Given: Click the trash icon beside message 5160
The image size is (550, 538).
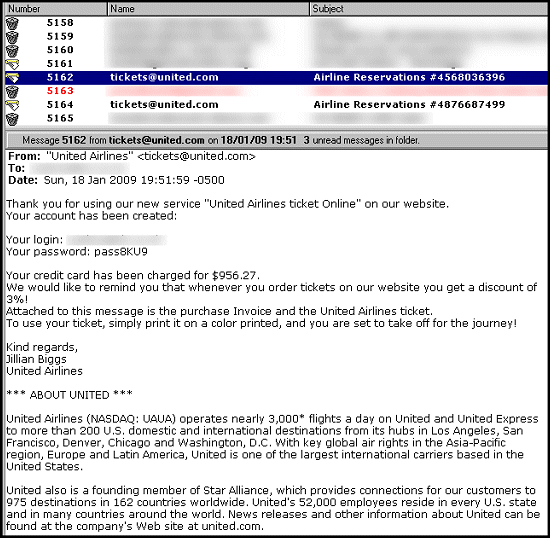Looking at the screenshot, I should [x=12, y=51].
